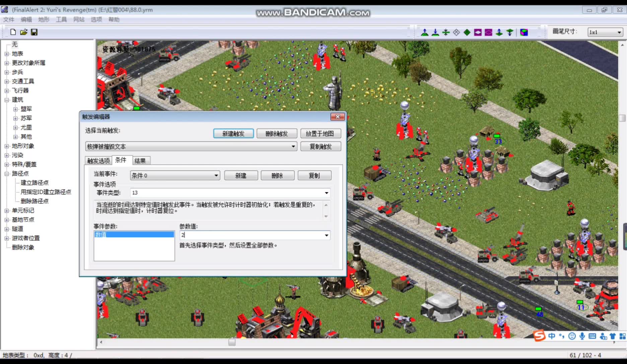
Task: Open the IME soft keyboard icon
Action: [x=592, y=336]
